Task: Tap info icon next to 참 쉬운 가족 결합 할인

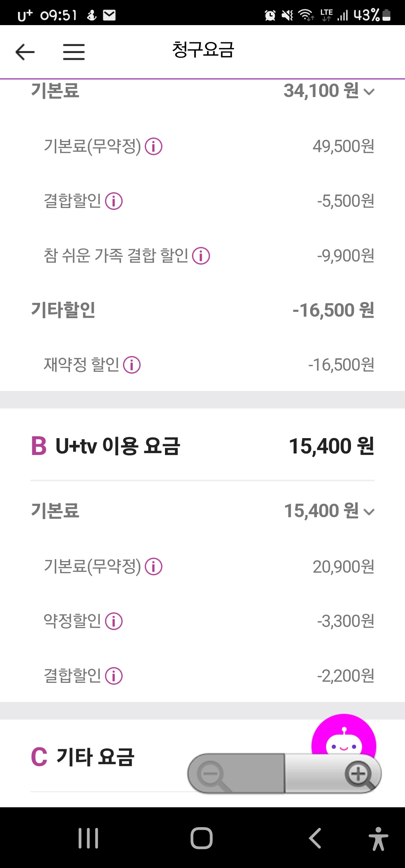Action: pyautogui.click(x=201, y=256)
